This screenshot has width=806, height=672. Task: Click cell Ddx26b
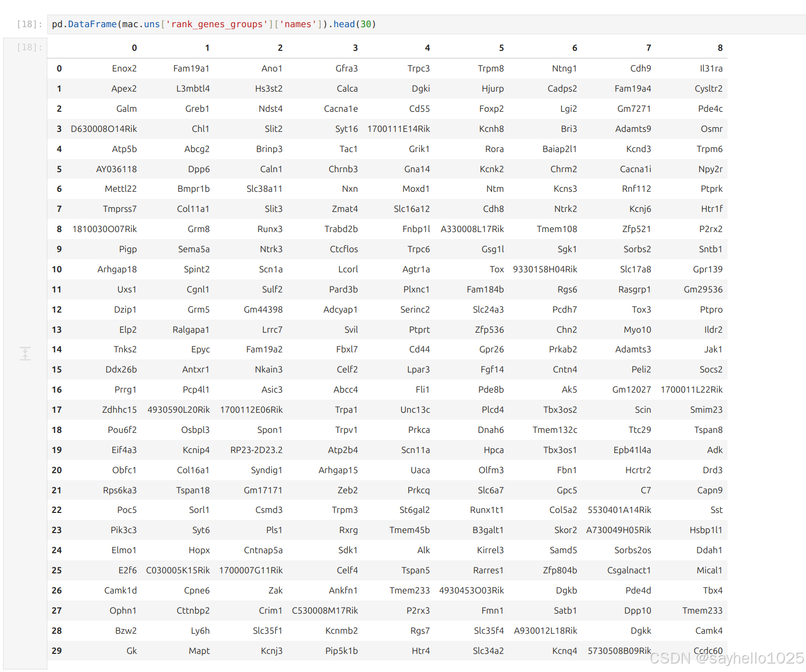point(121,369)
